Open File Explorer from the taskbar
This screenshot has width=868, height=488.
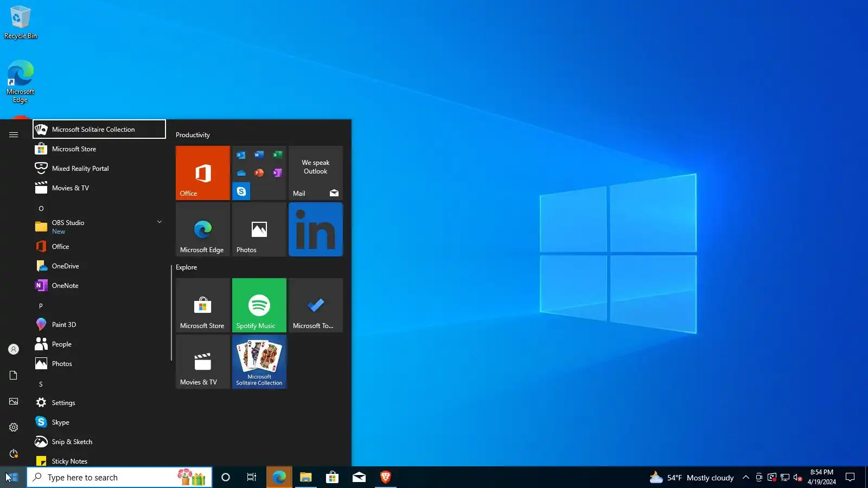pos(306,477)
